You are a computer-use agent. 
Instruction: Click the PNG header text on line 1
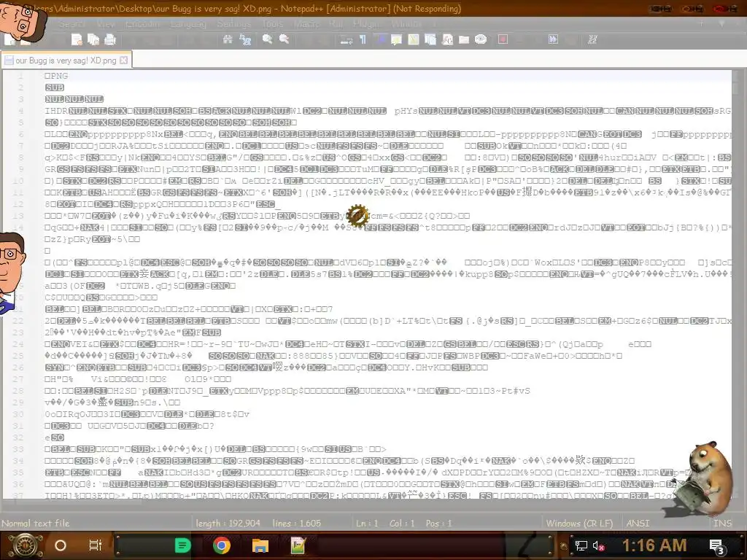(56, 76)
